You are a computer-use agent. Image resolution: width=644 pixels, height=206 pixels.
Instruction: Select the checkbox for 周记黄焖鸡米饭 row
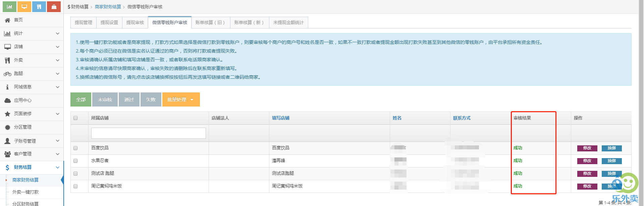click(75, 186)
